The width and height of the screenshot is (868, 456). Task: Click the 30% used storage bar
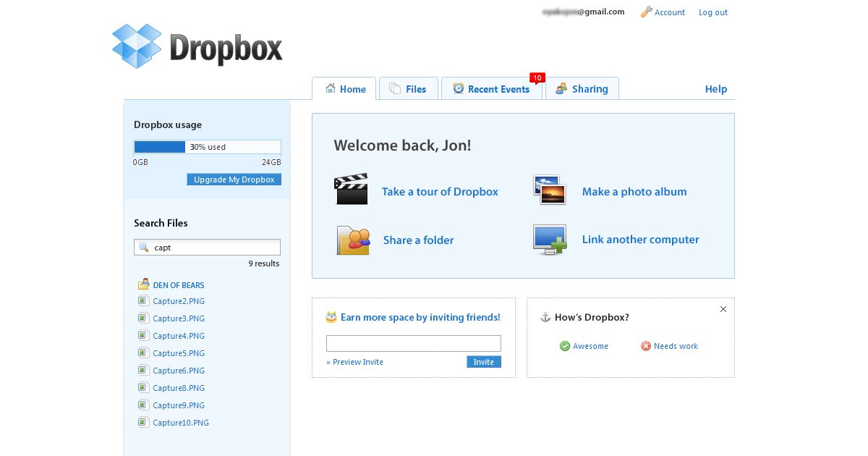coord(207,147)
